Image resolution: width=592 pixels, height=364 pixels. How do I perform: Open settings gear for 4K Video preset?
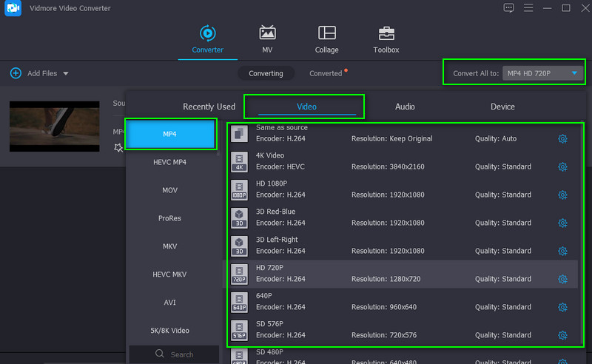[x=562, y=167]
